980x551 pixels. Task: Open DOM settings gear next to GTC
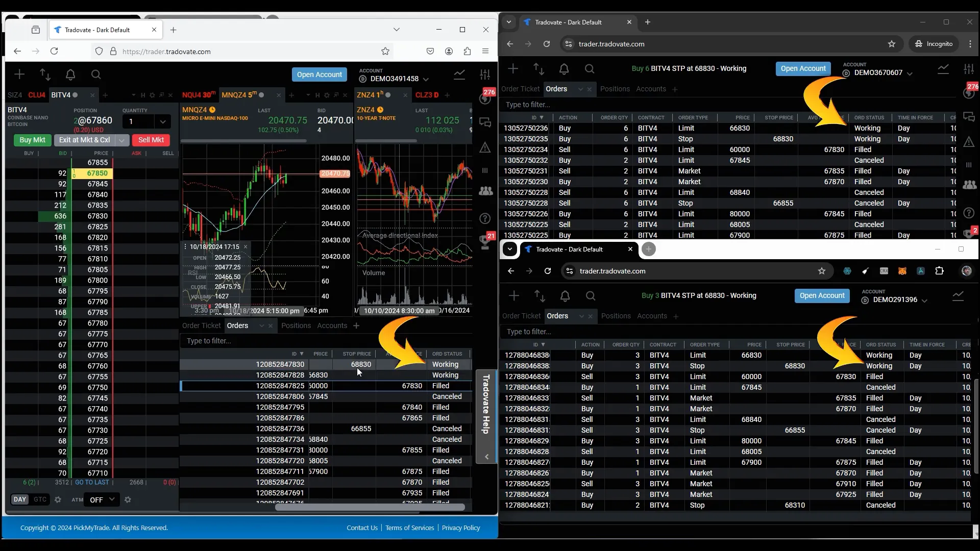(58, 499)
